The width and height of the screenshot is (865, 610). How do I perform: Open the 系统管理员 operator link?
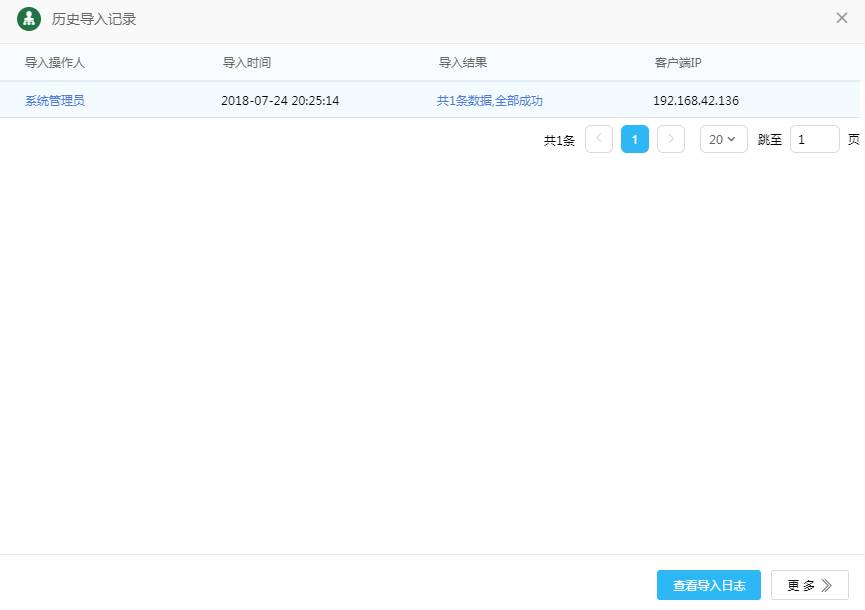tap(55, 100)
